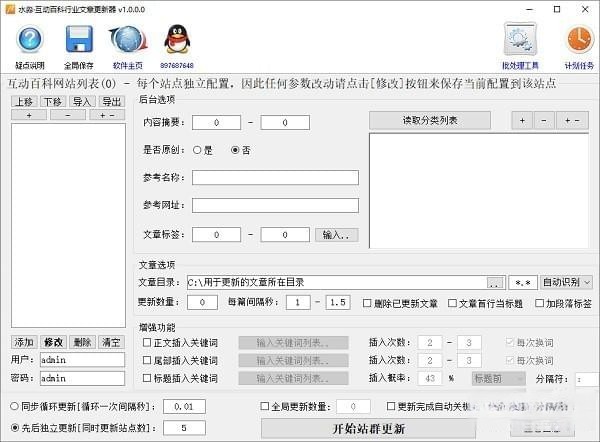Start with 开始站群更新 button
Image resolution: width=600 pixels, height=442 pixels.
(368, 428)
